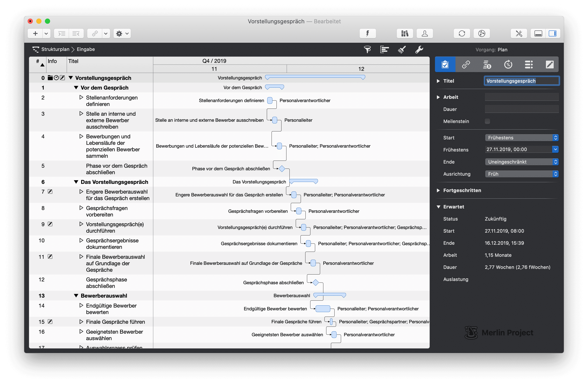Image resolution: width=588 pixels, height=385 pixels.
Task: Toggle the Meilenstein checkbox
Action: coord(487,121)
